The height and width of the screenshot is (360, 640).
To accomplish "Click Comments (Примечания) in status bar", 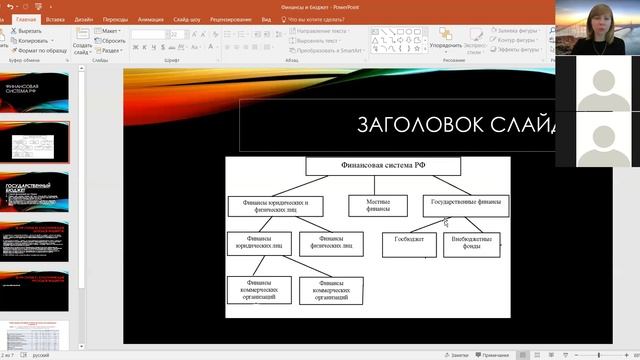I will (492, 355).
